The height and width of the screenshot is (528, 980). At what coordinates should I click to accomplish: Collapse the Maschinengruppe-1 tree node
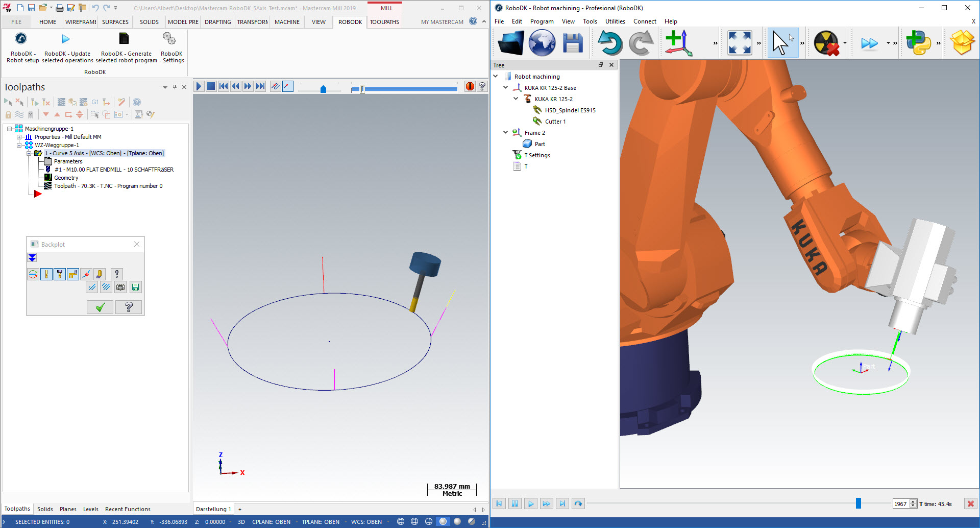point(9,129)
